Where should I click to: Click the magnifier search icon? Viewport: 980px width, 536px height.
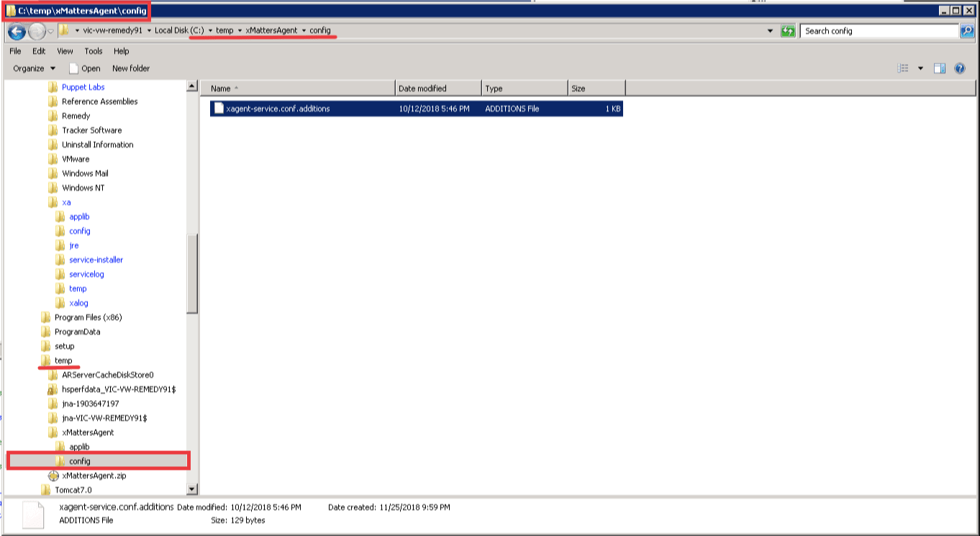968,31
